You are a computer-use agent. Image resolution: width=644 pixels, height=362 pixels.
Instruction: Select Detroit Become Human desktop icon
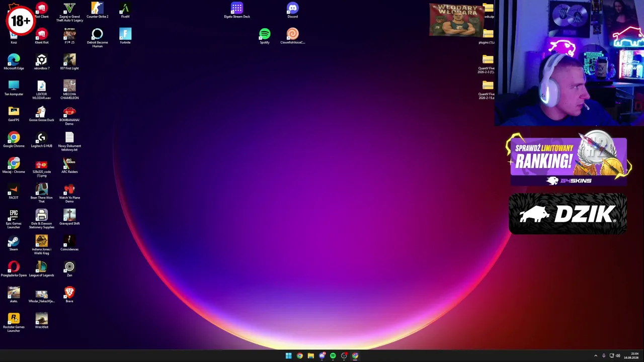(97, 38)
